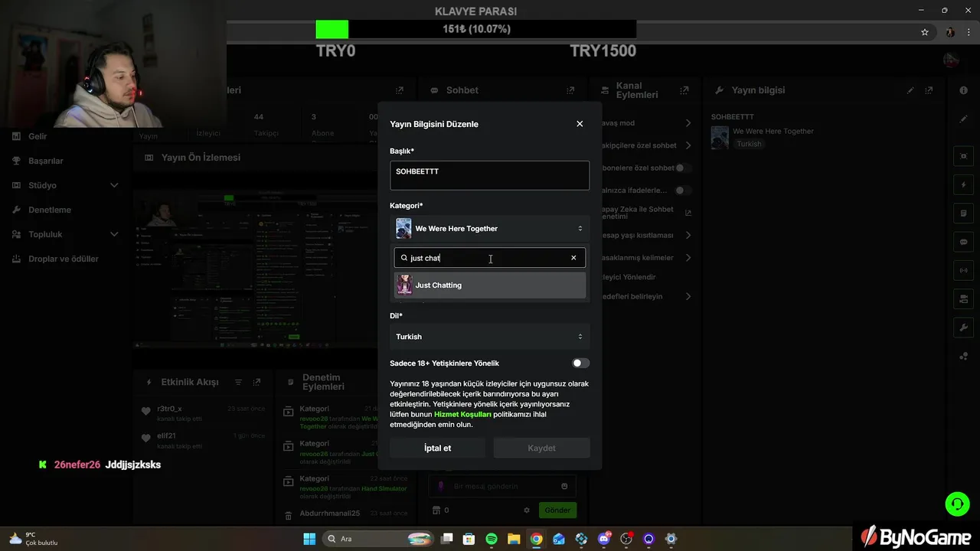980x551 pixels.
Task: Click the Başlık title input field
Action: [489, 175]
